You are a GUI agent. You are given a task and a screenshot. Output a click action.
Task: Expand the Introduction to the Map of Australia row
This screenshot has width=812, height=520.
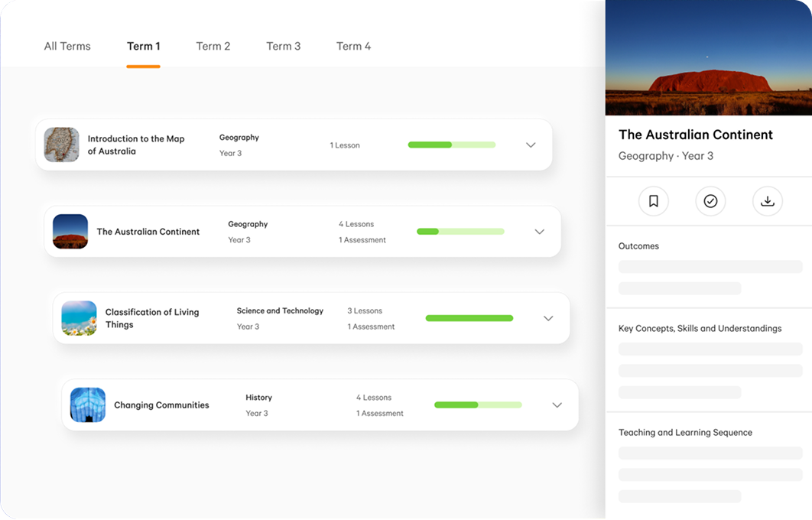[x=531, y=145]
